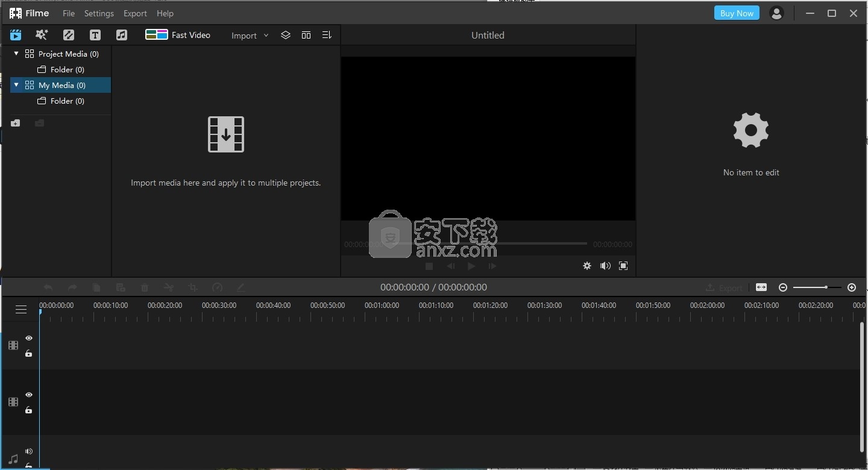
Task: Click the Filme logo in title bar
Action: tap(29, 13)
